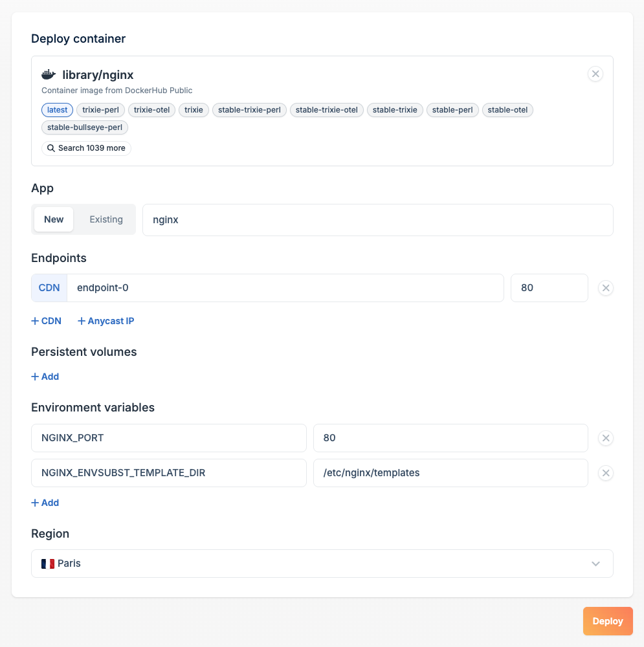Select the trixie-otel image tag

151,109
